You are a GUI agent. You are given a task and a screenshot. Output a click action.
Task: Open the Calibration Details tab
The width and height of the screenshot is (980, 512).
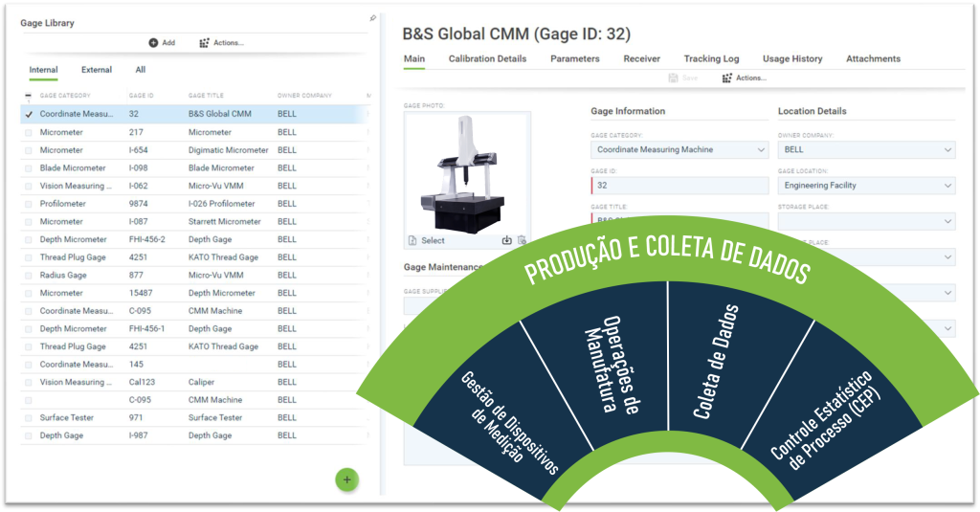pyautogui.click(x=487, y=58)
